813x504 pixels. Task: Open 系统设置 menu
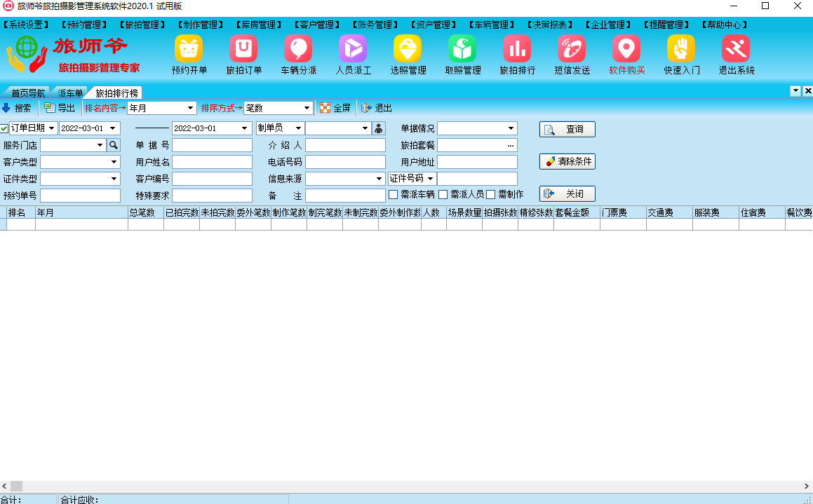pos(27,25)
